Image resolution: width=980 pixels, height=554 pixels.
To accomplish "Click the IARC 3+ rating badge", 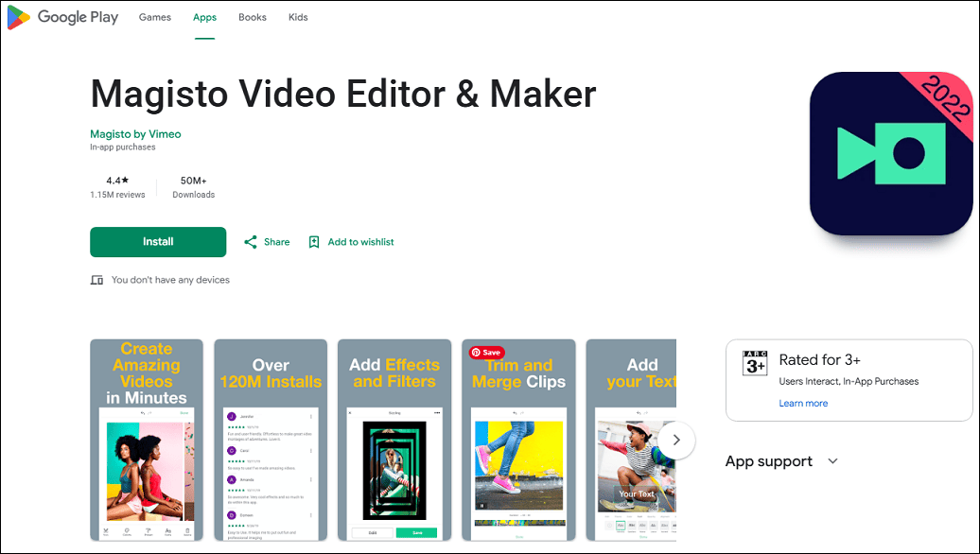I will click(x=755, y=363).
